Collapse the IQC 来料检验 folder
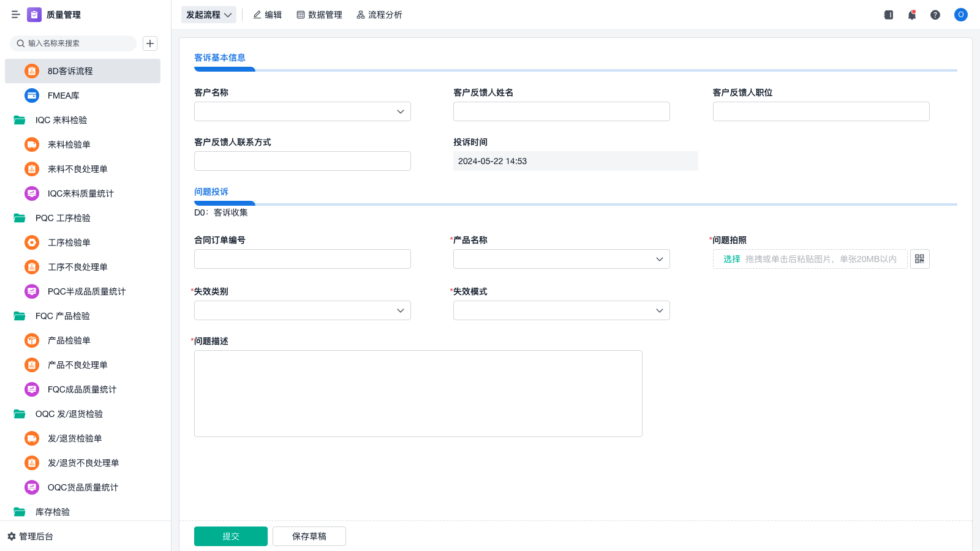 (61, 120)
